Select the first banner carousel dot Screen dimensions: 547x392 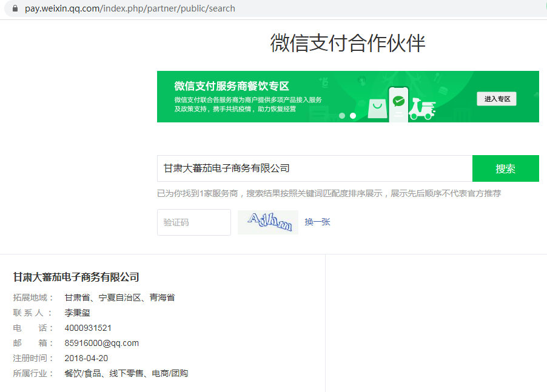pos(342,116)
